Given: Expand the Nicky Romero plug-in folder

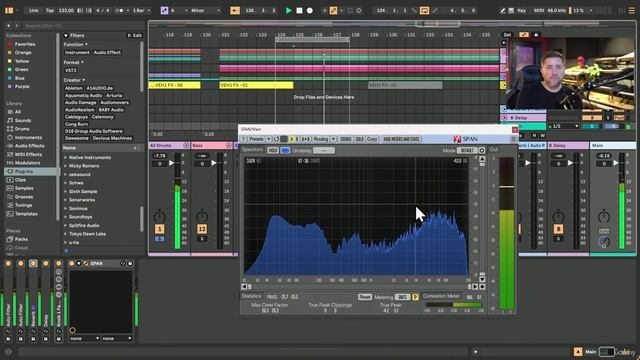Looking at the screenshot, I should 66,166.
